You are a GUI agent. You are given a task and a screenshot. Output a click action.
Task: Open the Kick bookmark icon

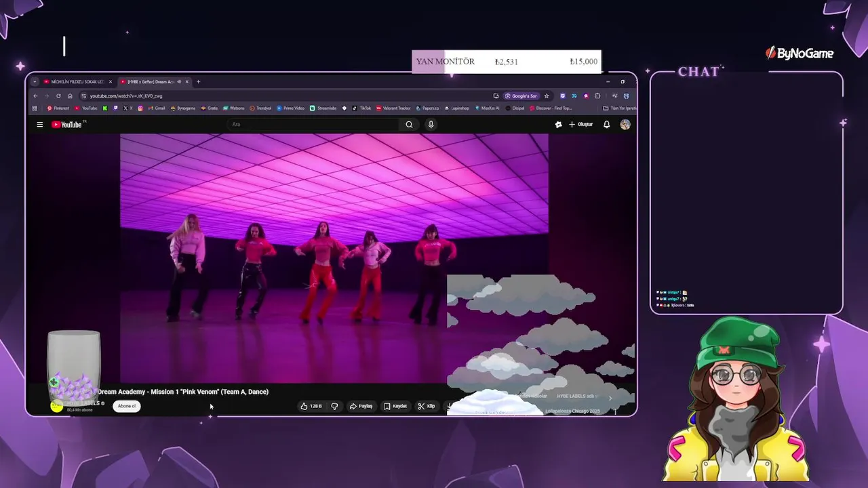[x=105, y=108]
